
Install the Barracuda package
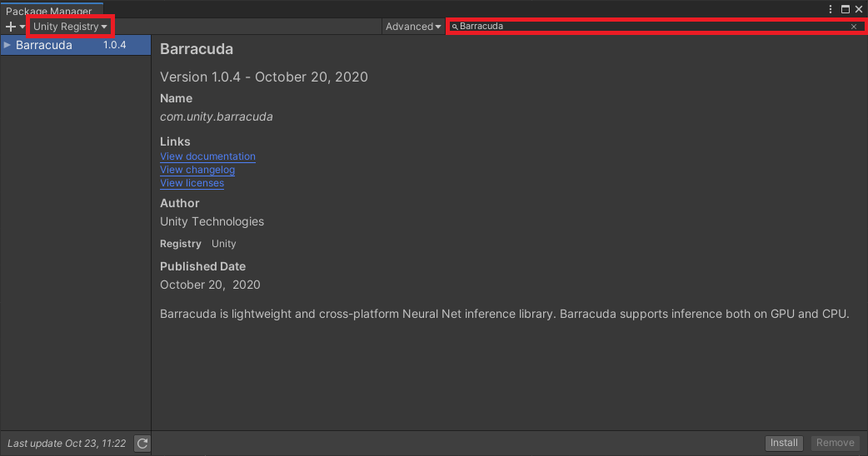[784, 443]
